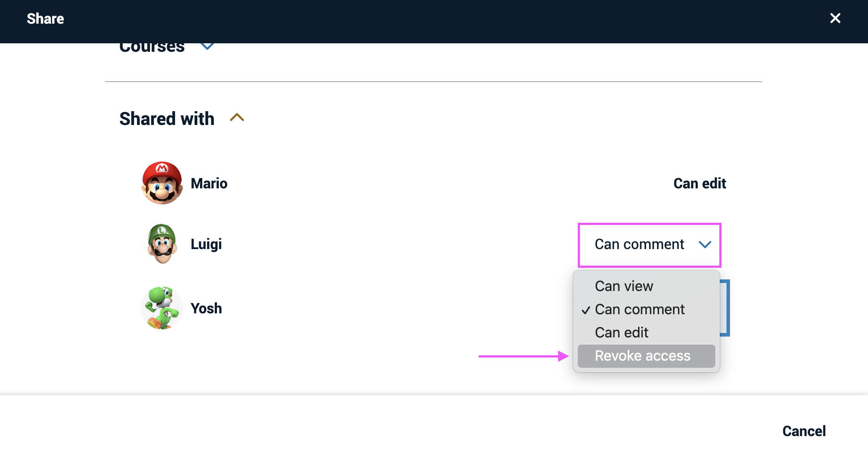Click the Luigi name label
This screenshot has width=868, height=466.
pyautogui.click(x=206, y=245)
